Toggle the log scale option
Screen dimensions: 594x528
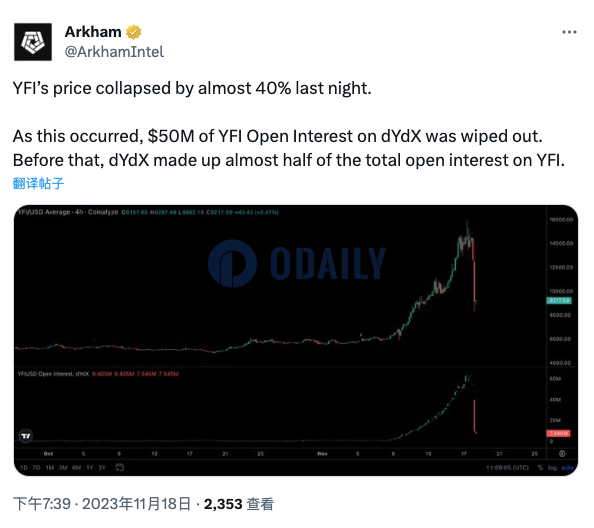point(552,468)
